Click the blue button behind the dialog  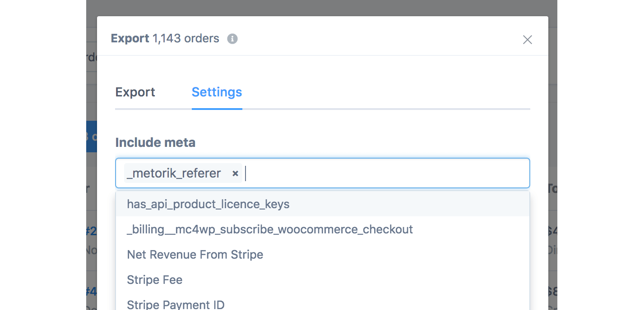click(92, 137)
